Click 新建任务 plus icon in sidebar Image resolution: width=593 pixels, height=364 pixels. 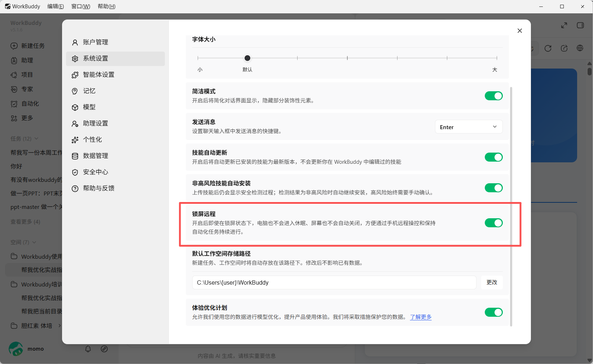[14, 46]
